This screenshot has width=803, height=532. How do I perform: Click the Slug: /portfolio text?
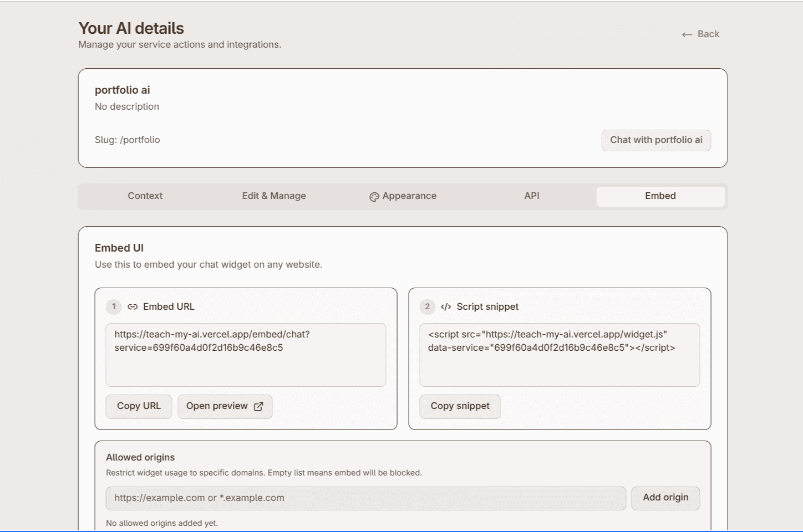tap(127, 140)
